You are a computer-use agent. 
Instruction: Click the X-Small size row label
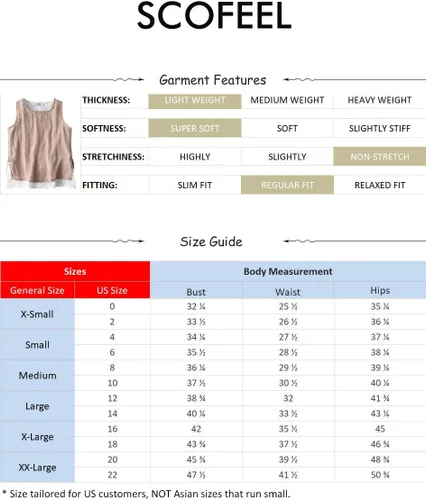point(37,314)
